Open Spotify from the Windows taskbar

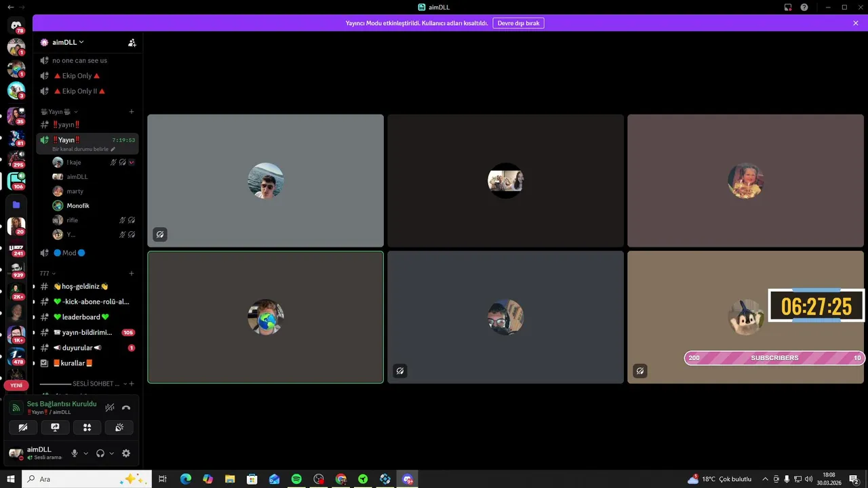pyautogui.click(x=296, y=479)
